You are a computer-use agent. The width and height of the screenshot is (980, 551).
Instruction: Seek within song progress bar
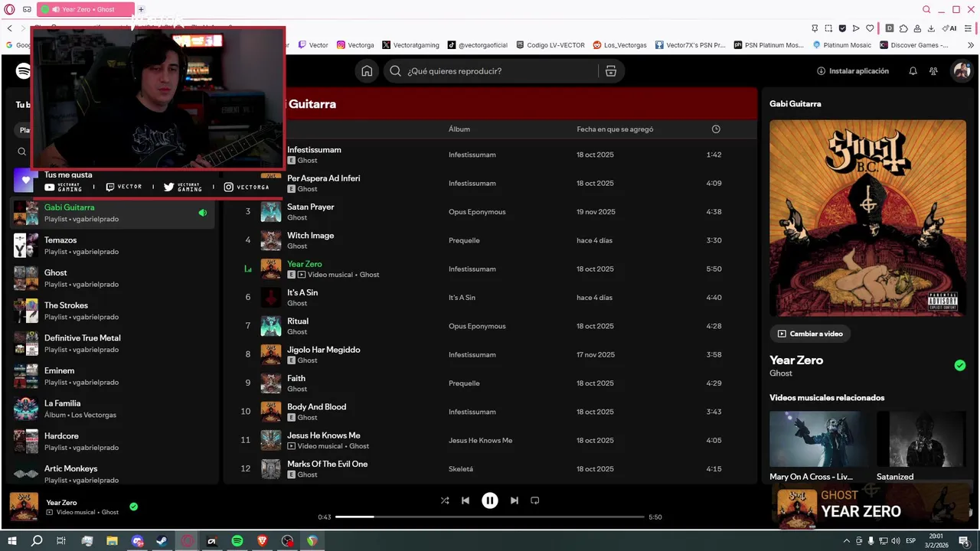tap(490, 517)
